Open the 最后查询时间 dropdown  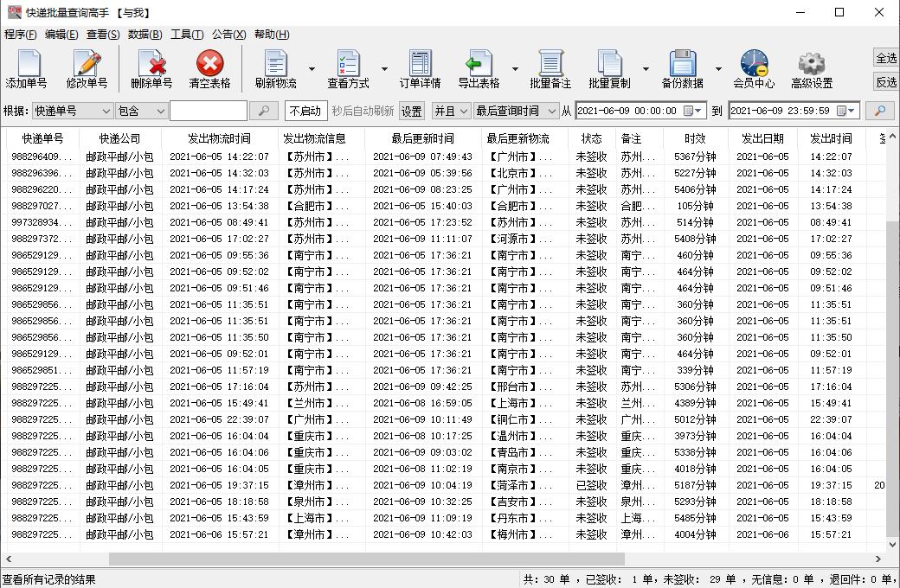click(x=516, y=111)
